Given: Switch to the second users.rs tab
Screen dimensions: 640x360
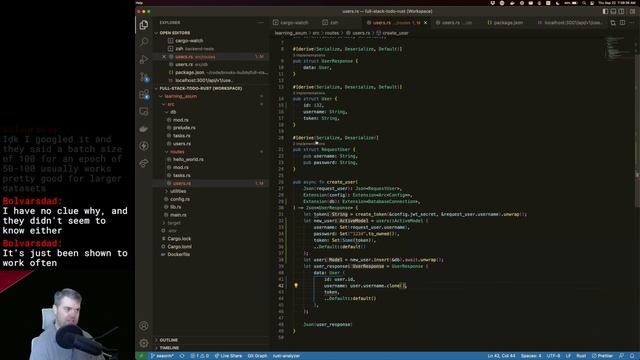Looking at the screenshot, I should pos(456,23).
